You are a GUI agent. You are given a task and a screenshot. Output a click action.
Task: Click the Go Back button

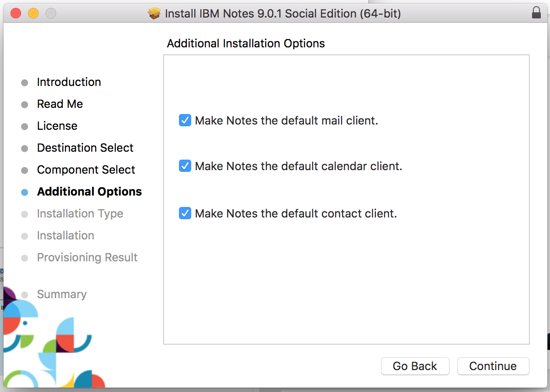click(x=415, y=366)
